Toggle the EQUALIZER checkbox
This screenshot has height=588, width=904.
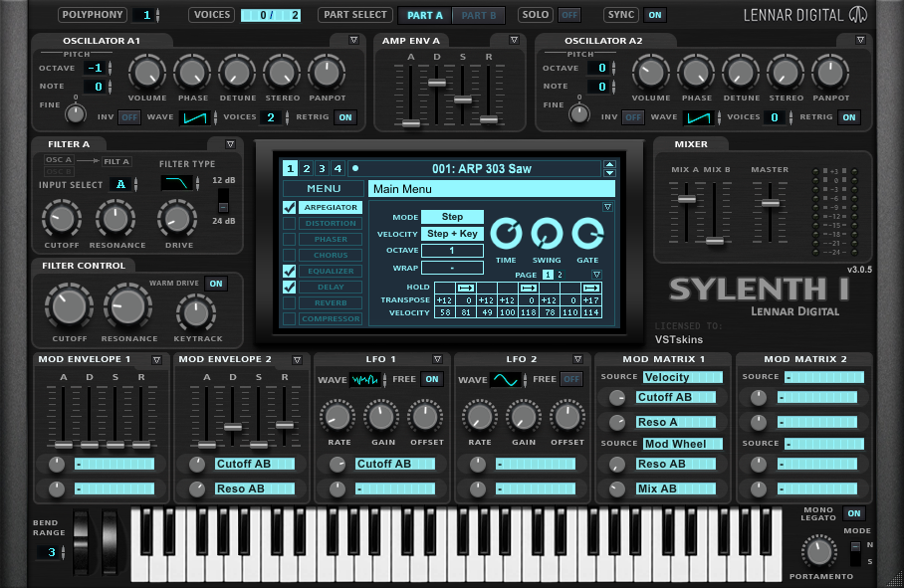290,272
